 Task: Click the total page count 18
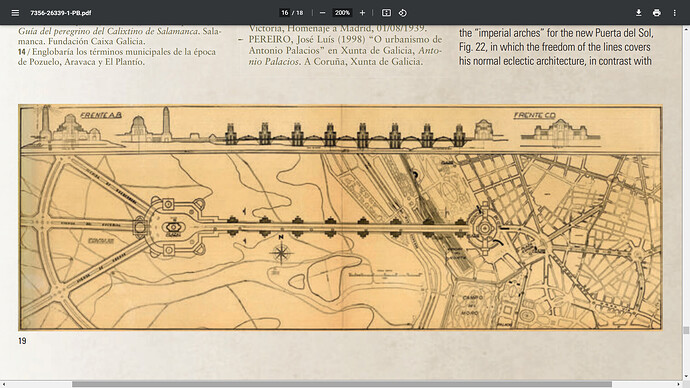click(300, 13)
